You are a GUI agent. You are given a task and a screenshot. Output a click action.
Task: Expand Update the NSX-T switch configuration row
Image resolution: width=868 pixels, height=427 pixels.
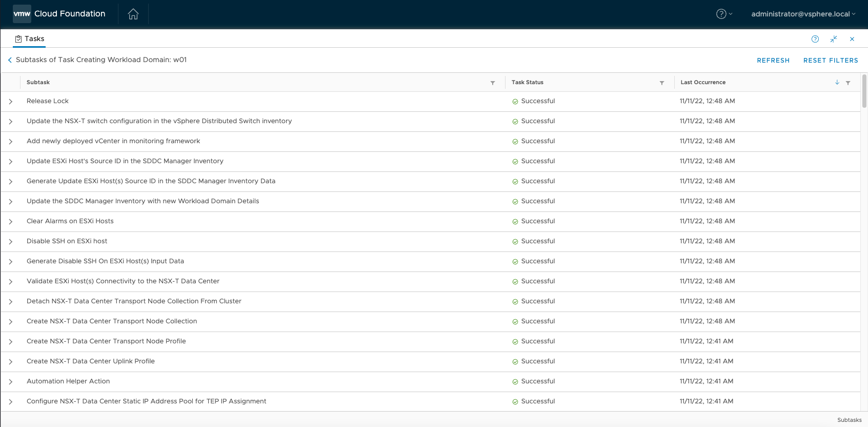[x=10, y=122]
